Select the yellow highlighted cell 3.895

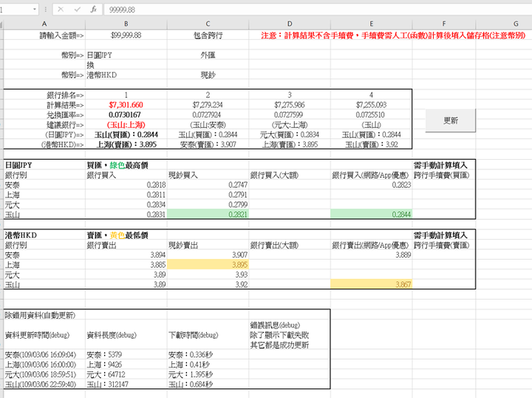tap(208, 265)
